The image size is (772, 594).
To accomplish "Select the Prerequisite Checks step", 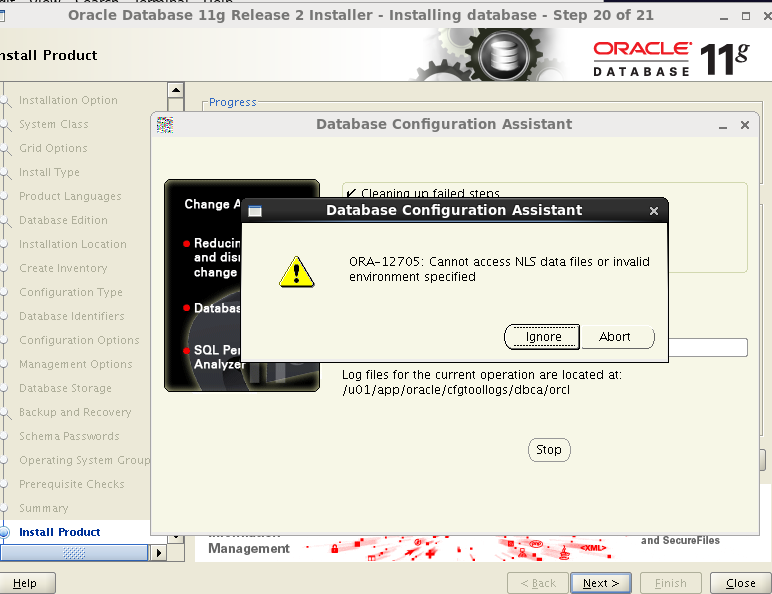I will [x=72, y=484].
